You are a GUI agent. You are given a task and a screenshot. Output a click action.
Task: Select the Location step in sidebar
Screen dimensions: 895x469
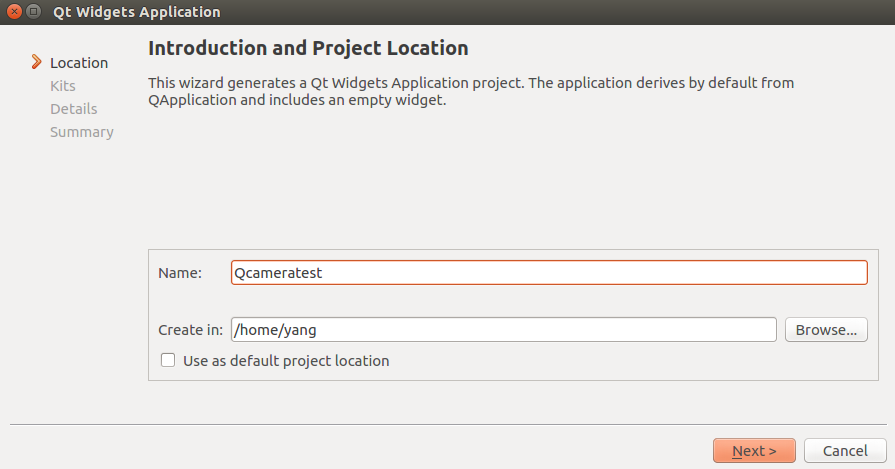point(79,63)
